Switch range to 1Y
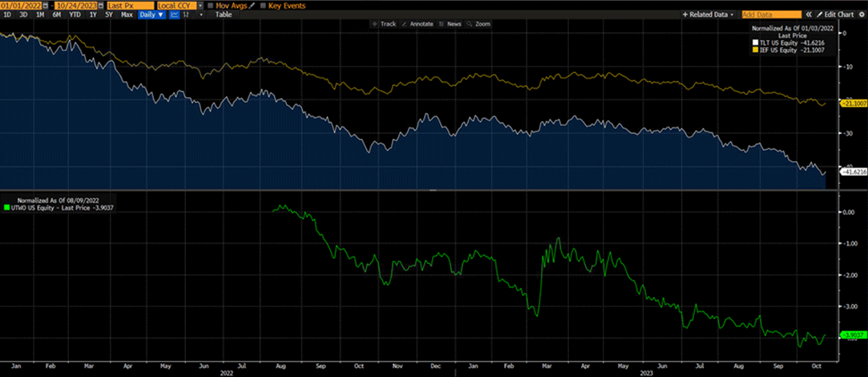Image resolution: width=868 pixels, height=377 pixels. click(x=93, y=14)
